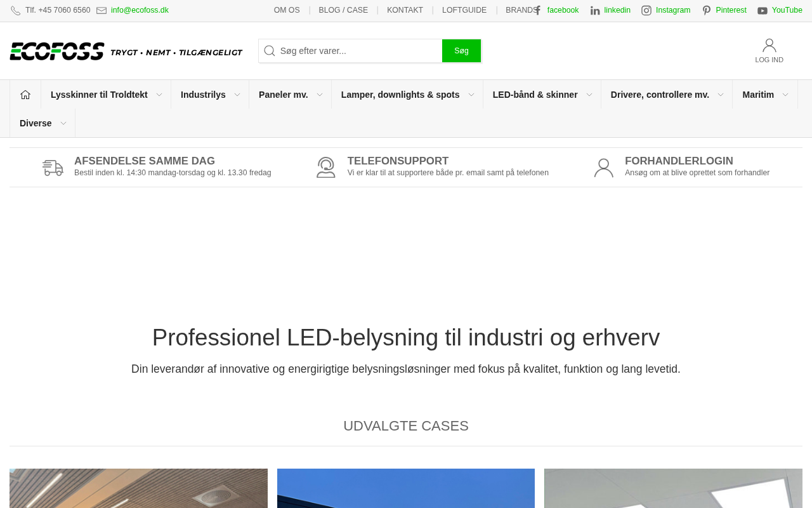
Task: Expand Lysskinner til Troldtekt menu chevron
Action: click(x=159, y=95)
